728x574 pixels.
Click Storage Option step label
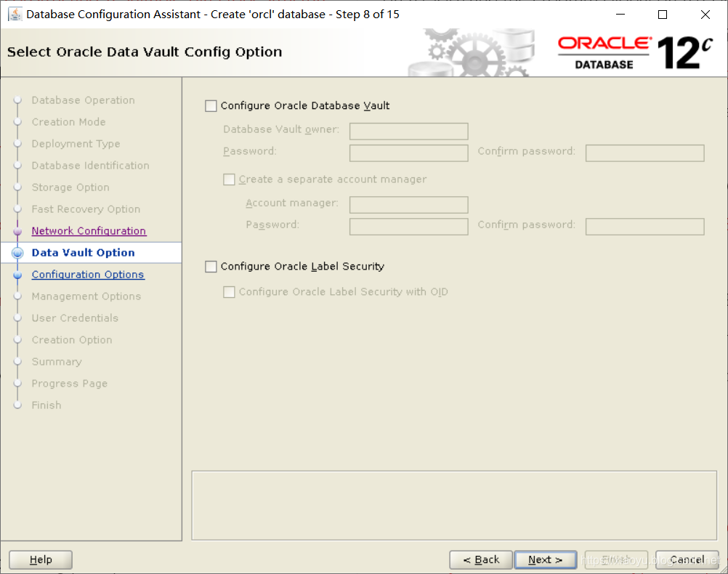click(70, 187)
